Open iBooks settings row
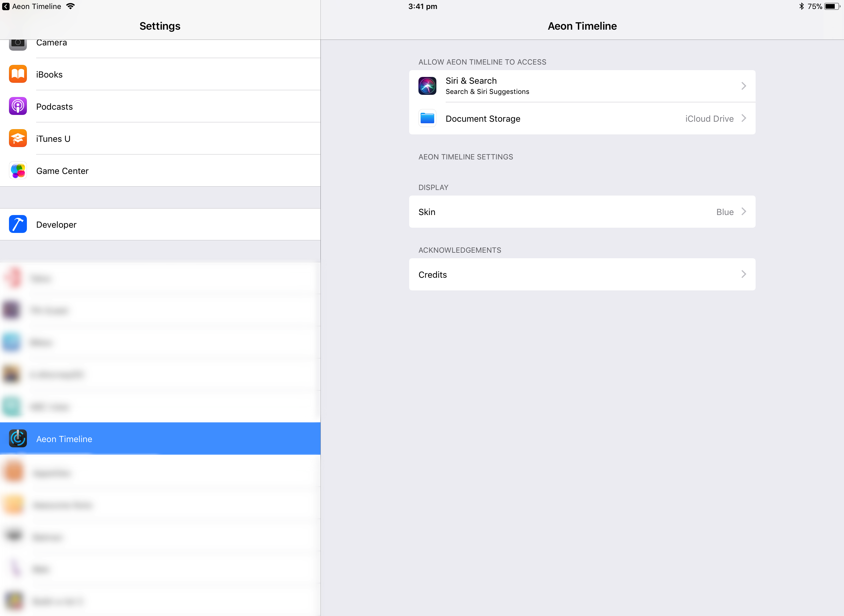The width and height of the screenshot is (844, 616). tap(160, 74)
